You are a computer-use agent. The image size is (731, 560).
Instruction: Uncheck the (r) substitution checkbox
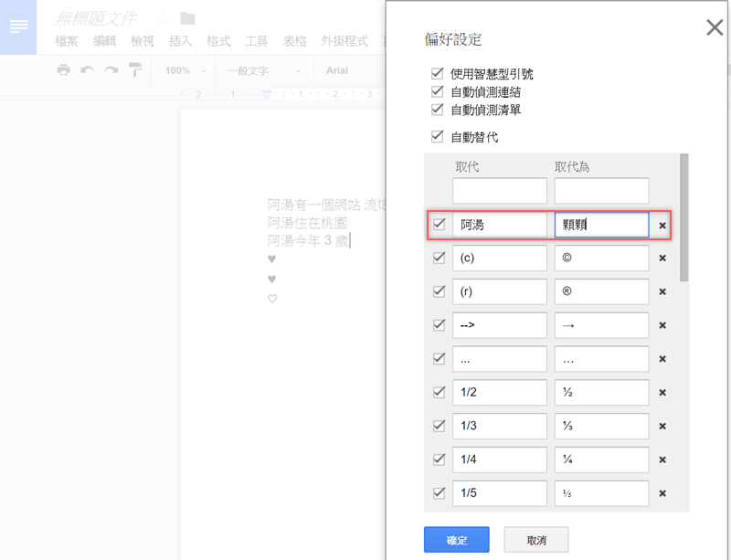[440, 291]
